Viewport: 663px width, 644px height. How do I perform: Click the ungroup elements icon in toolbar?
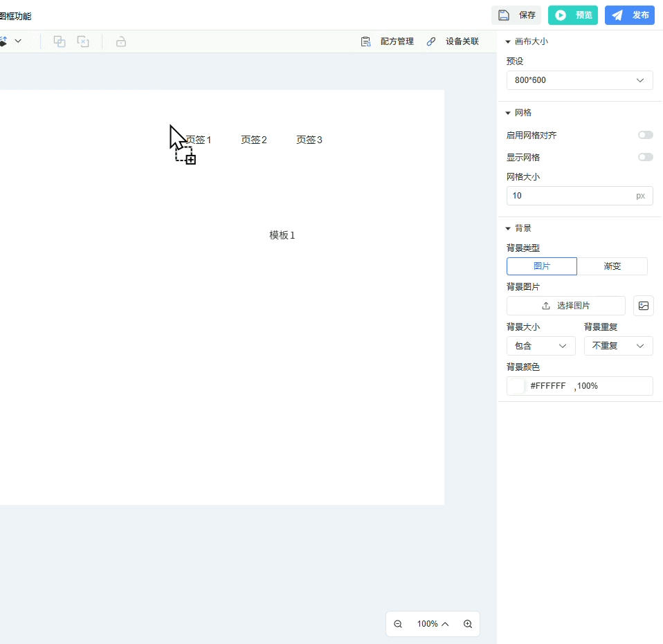[83, 42]
